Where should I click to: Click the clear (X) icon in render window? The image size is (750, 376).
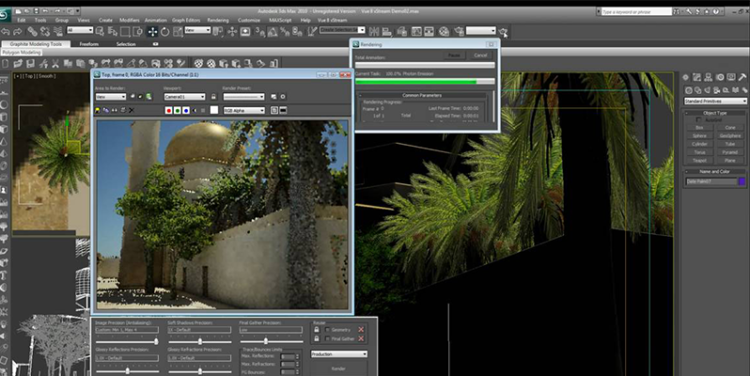(x=132, y=111)
